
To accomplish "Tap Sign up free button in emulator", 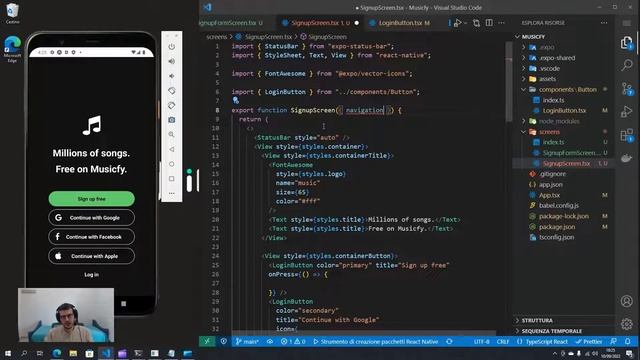I will [x=91, y=199].
